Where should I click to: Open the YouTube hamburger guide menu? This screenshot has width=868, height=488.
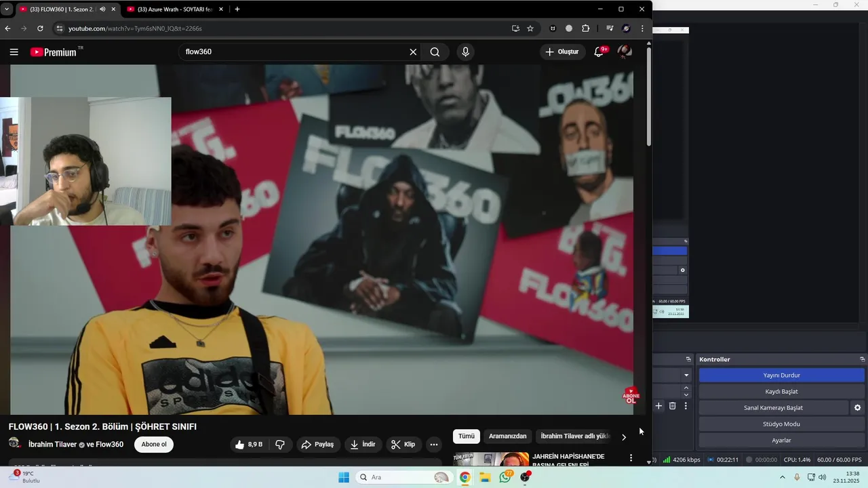point(14,52)
